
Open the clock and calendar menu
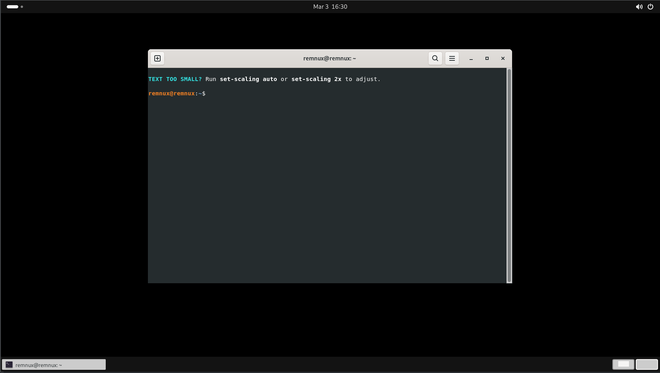pyautogui.click(x=330, y=7)
